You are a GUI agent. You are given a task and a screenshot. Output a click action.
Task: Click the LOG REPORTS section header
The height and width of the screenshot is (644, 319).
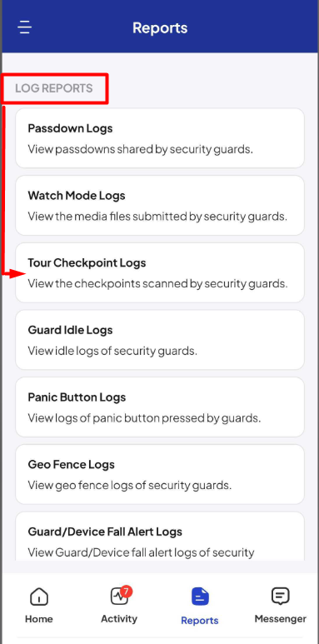pos(54,88)
